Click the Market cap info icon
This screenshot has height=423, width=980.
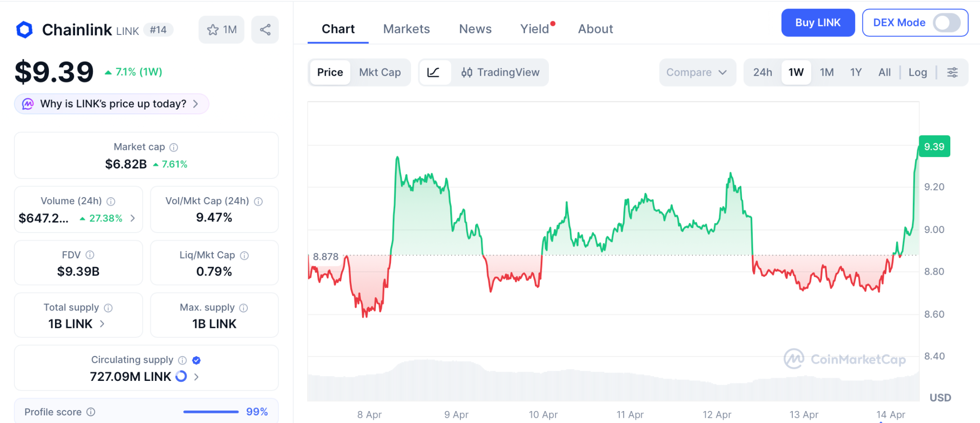174,147
